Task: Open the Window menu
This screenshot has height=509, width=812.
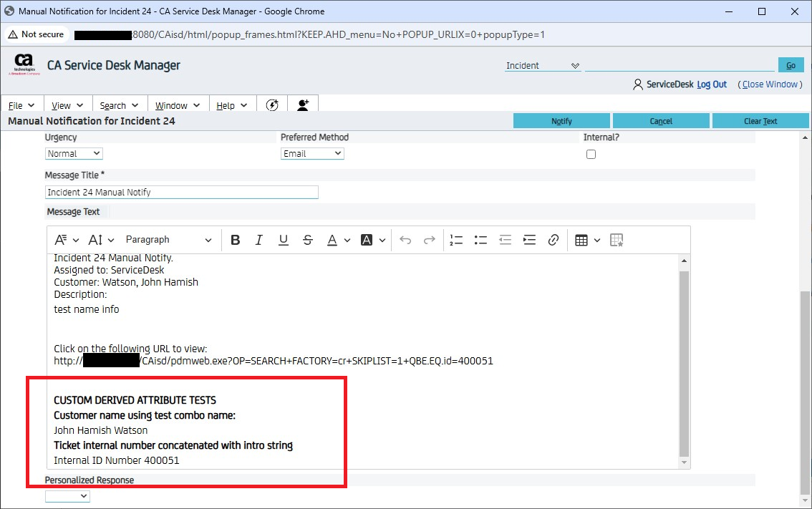Action: pos(178,106)
